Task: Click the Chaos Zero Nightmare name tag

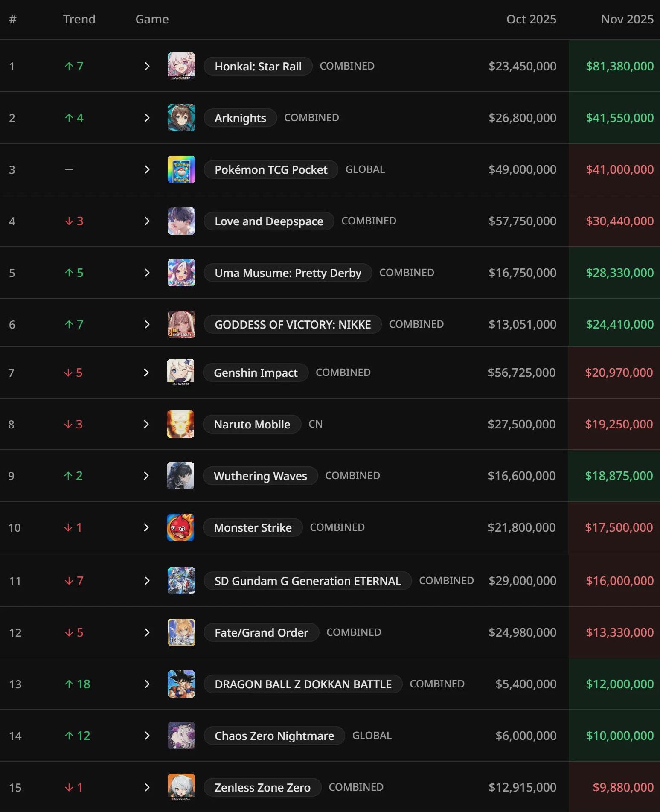Action: pyautogui.click(x=274, y=736)
